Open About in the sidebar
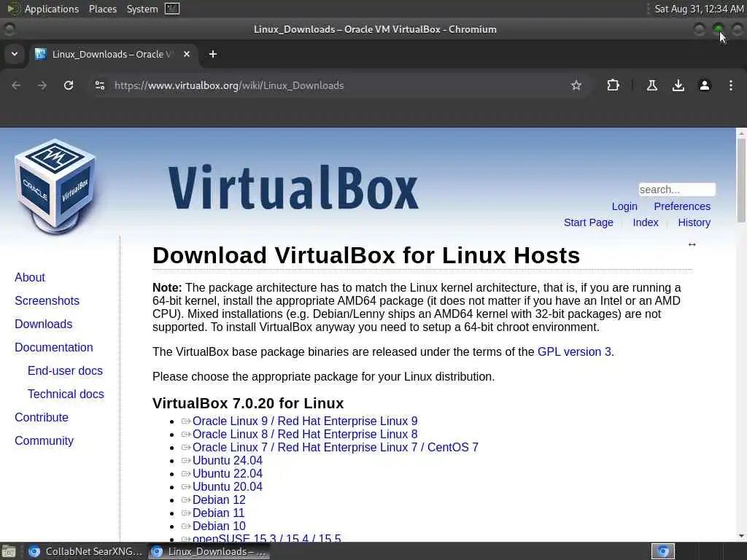Image resolution: width=747 pixels, height=560 pixels. 29,277
